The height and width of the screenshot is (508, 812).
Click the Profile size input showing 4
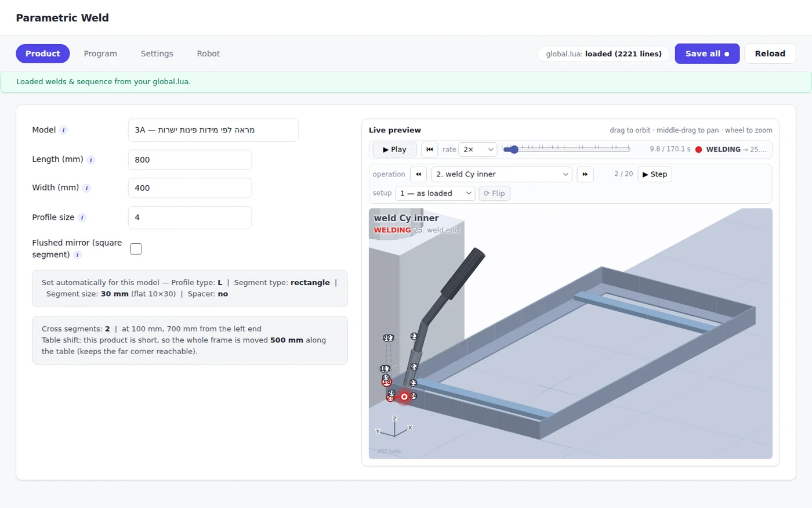(x=190, y=218)
